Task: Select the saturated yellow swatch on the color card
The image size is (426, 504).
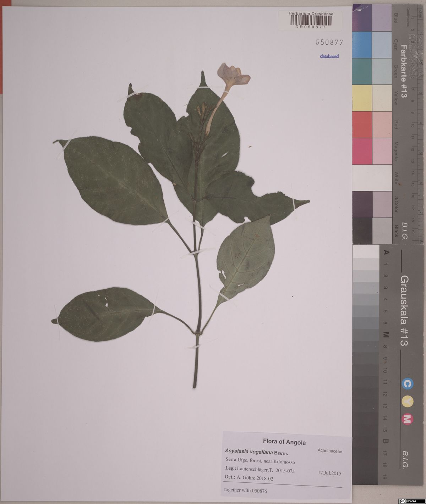Action: 362,98
